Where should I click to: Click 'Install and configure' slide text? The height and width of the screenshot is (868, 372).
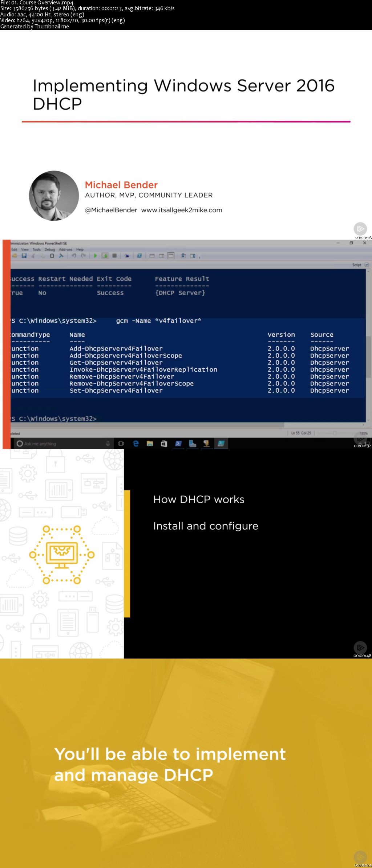tap(206, 526)
